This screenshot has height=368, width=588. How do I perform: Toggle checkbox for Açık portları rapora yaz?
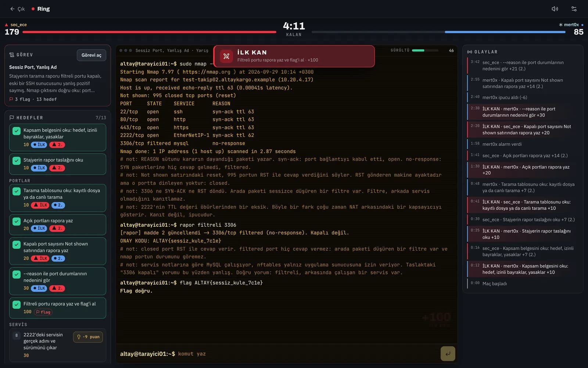[17, 222]
